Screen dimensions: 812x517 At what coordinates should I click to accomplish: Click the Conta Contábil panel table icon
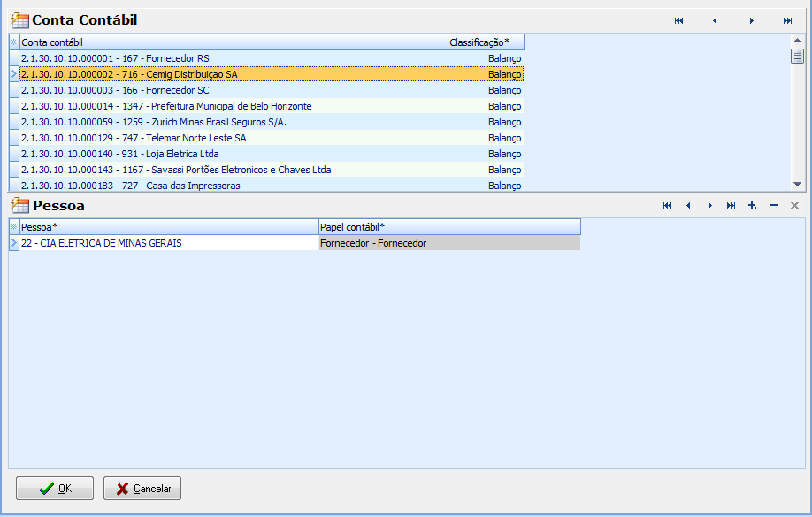20,20
